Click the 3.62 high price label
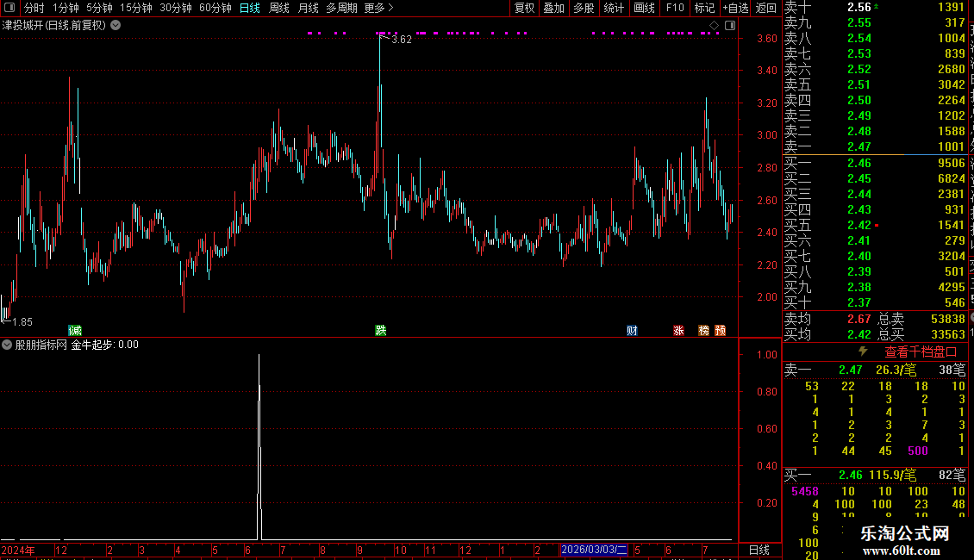The width and height of the screenshot is (974, 560). [x=402, y=39]
